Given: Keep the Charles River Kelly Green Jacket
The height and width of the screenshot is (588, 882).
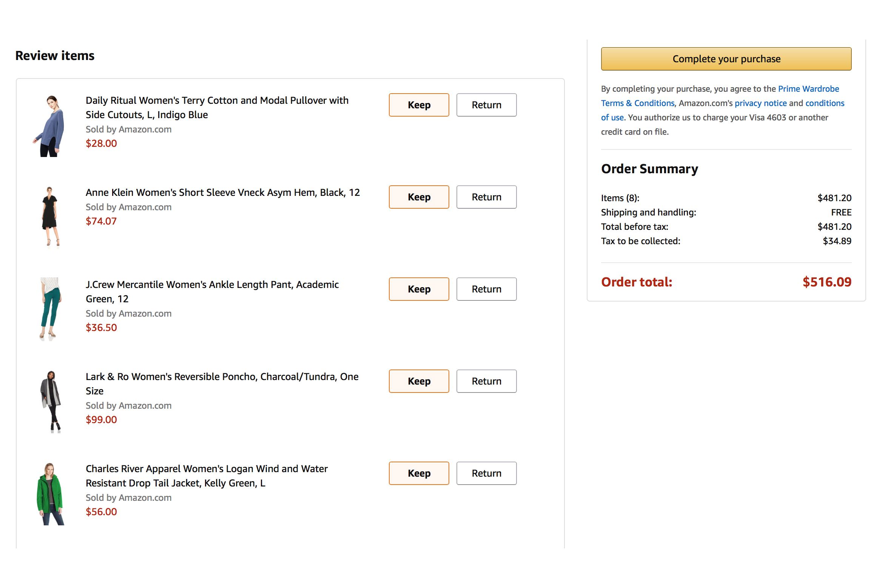Looking at the screenshot, I should (x=419, y=473).
